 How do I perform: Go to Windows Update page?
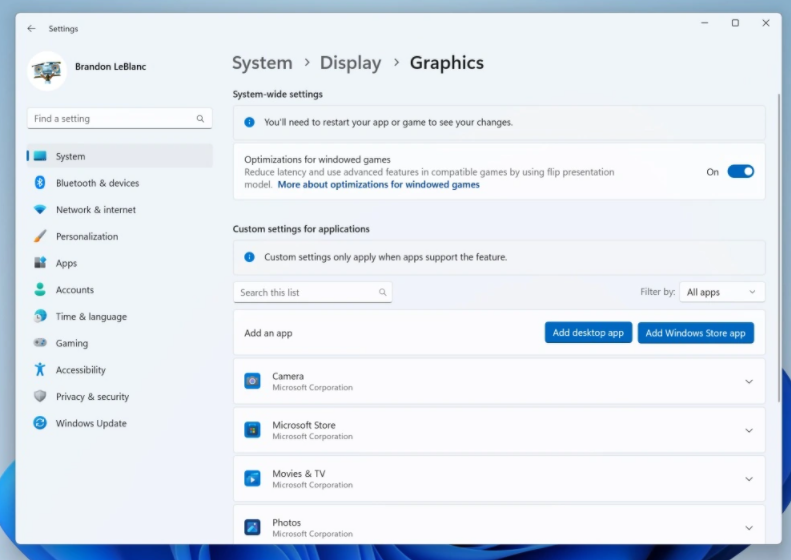(x=120, y=423)
